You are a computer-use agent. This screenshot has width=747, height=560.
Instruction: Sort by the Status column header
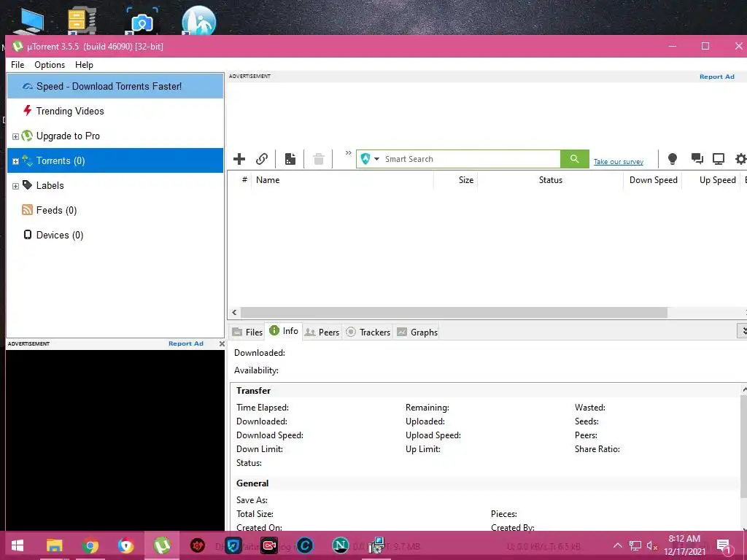coord(551,180)
